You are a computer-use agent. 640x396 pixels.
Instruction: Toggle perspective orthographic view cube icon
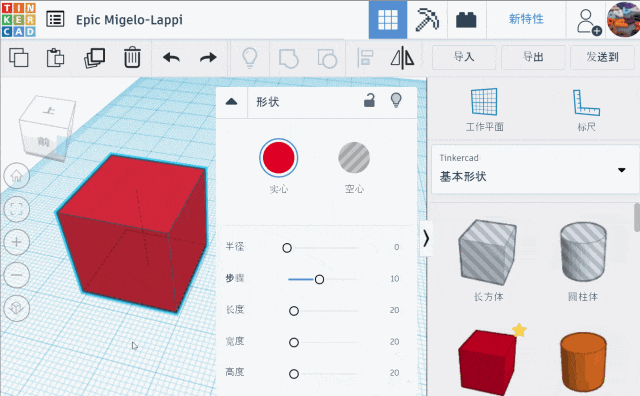[x=16, y=308]
